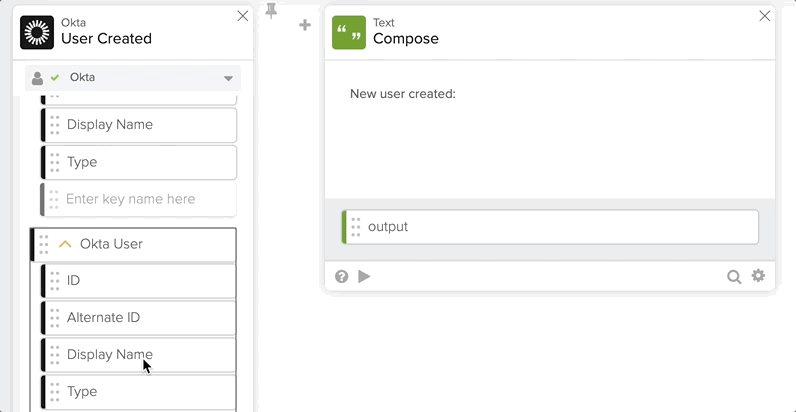Select Display Name under Okta User

140,355
